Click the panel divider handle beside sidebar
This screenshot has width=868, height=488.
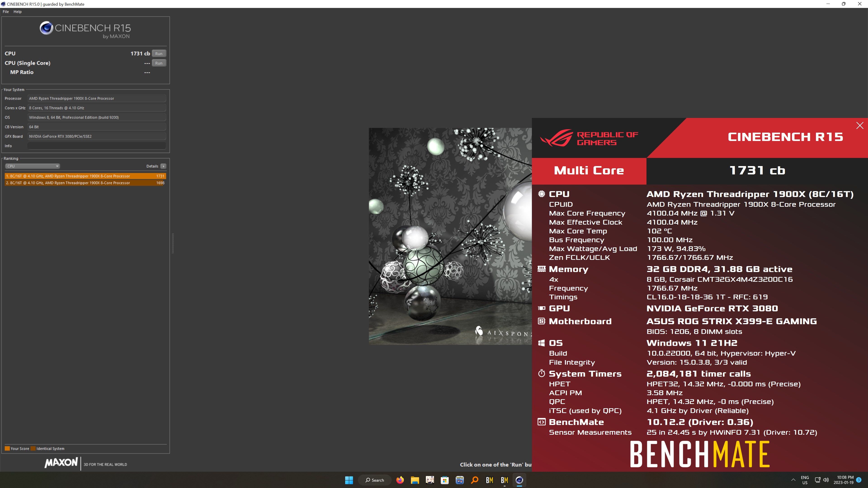[173, 243]
